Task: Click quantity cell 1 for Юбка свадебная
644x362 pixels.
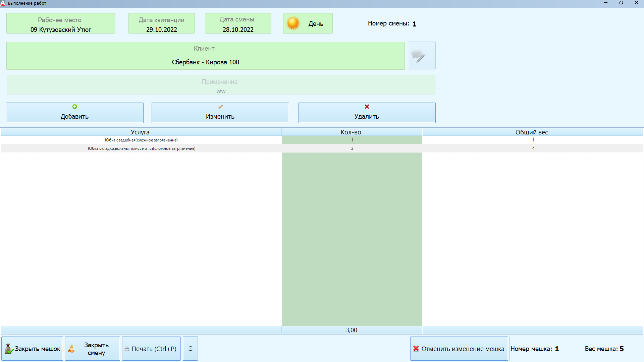Action: (352, 140)
